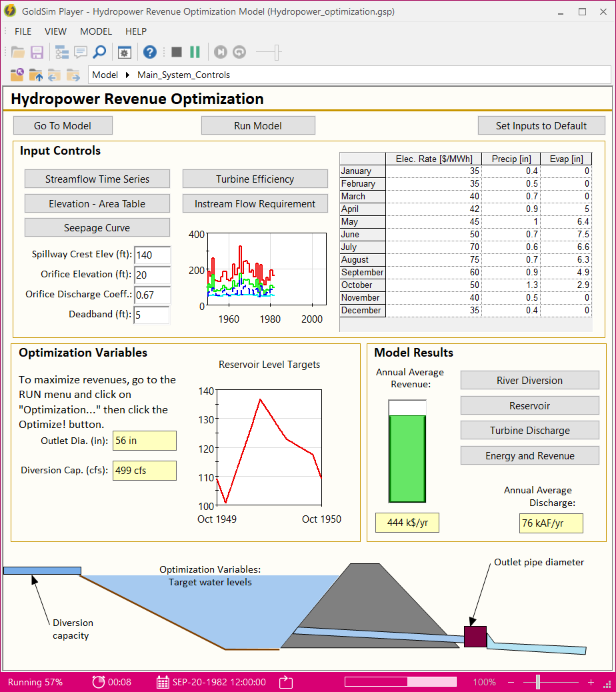Open a model file with folder icon
616x692 pixels.
point(17,52)
